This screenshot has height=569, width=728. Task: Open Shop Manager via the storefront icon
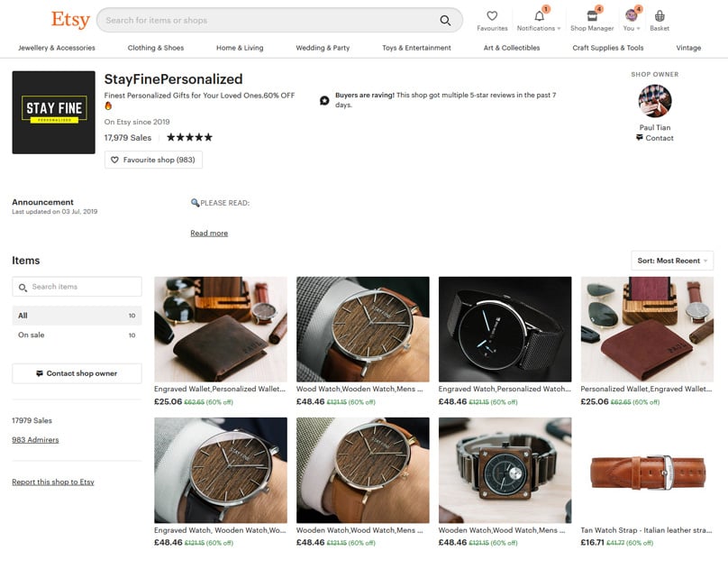pyautogui.click(x=590, y=16)
